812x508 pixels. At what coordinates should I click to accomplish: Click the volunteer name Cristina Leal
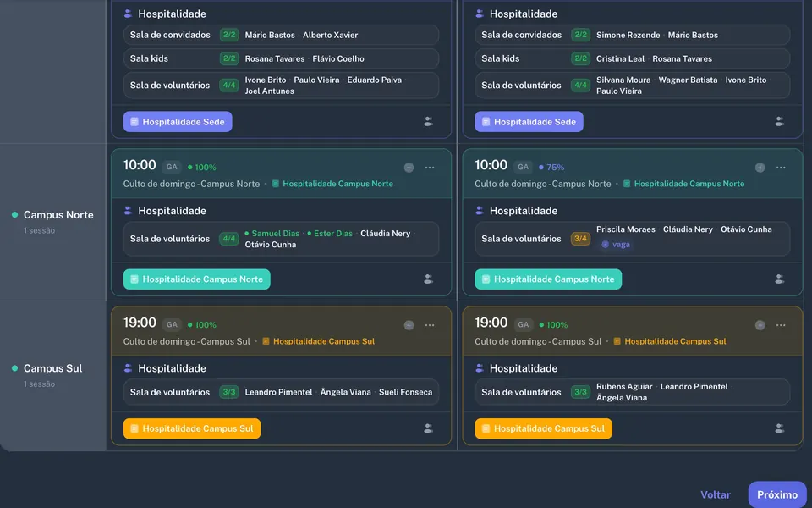[620, 58]
